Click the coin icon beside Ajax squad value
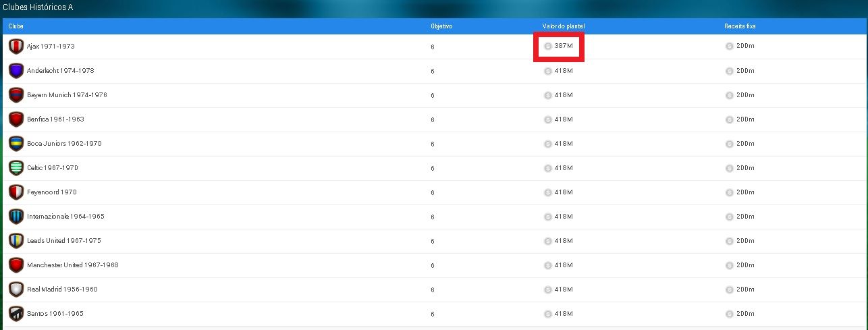 (x=548, y=47)
